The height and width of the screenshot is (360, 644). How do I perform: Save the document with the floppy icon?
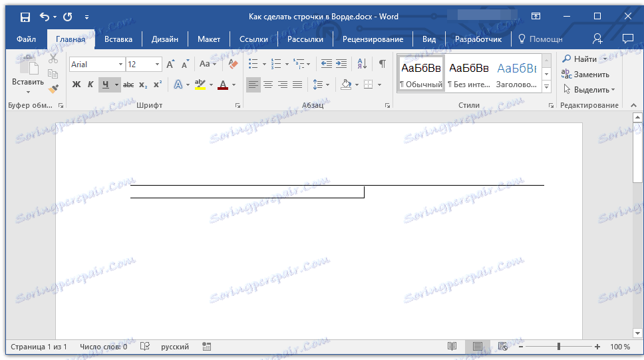click(25, 17)
